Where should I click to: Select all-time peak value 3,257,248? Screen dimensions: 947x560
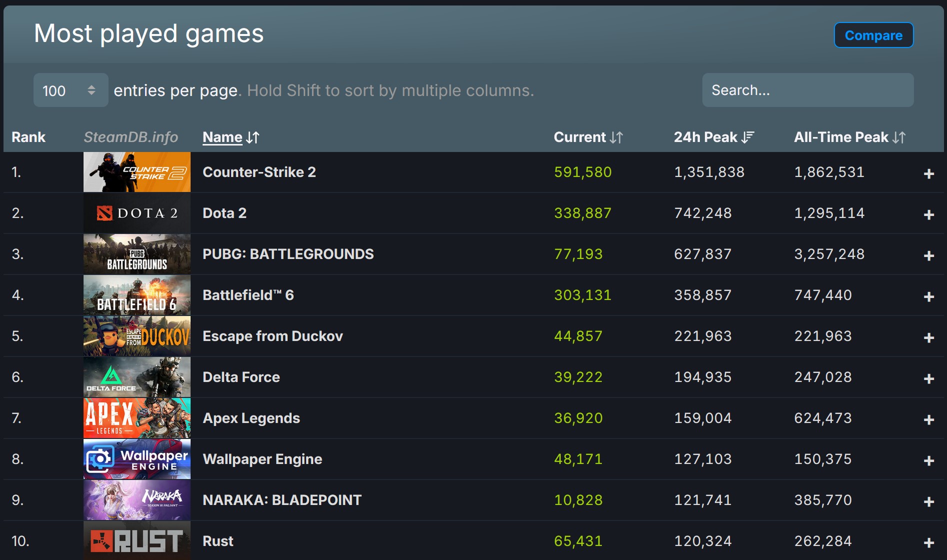[829, 254]
